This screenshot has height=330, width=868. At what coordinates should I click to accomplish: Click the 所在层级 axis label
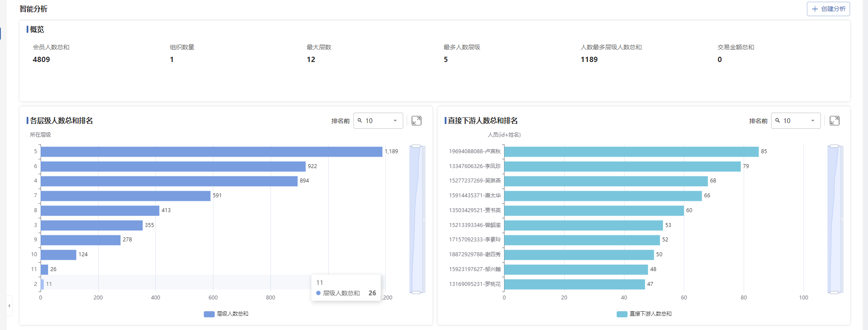tap(41, 135)
